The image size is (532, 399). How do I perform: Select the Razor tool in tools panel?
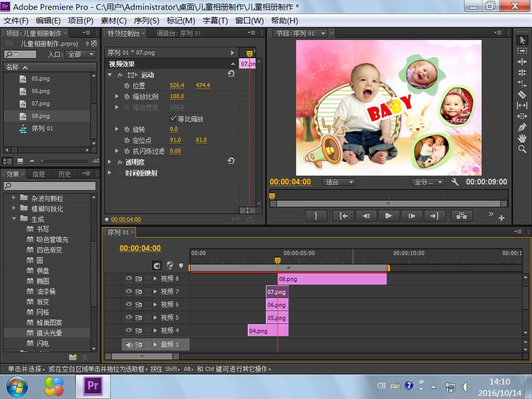(x=522, y=95)
